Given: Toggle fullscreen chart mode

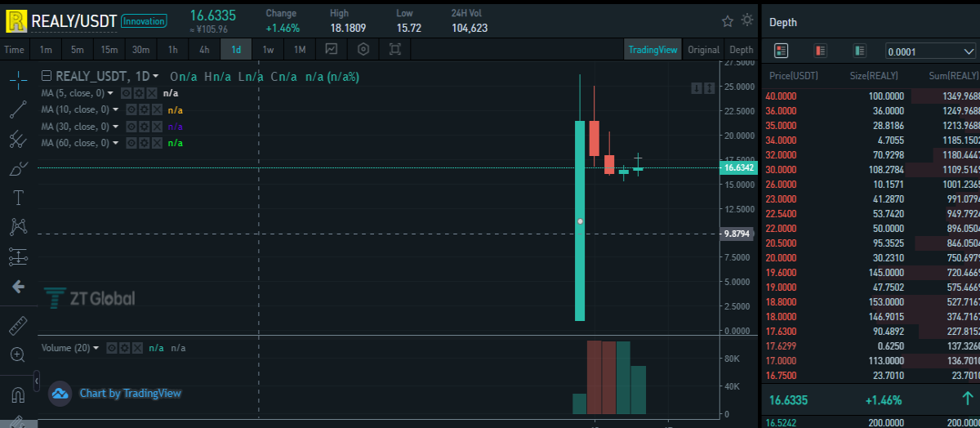Looking at the screenshot, I should click(395, 49).
